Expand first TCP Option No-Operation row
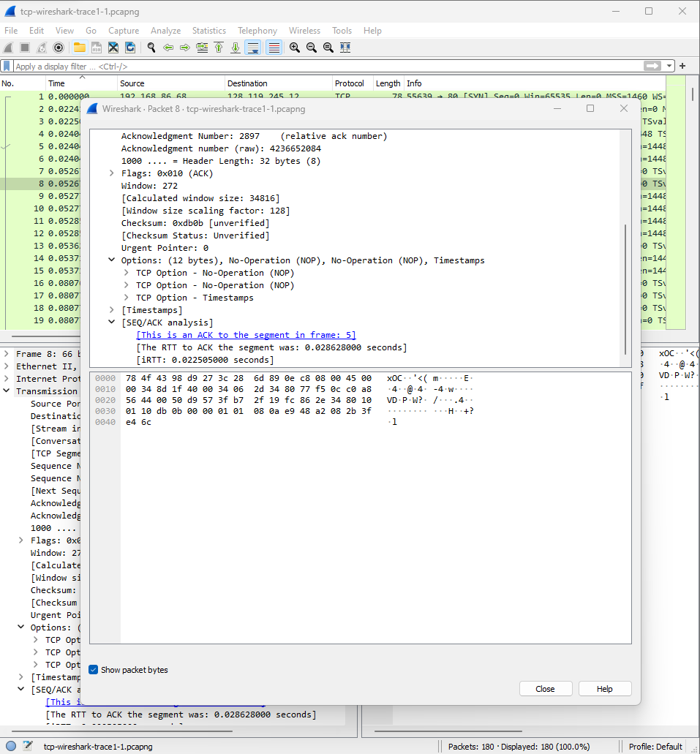 point(126,273)
